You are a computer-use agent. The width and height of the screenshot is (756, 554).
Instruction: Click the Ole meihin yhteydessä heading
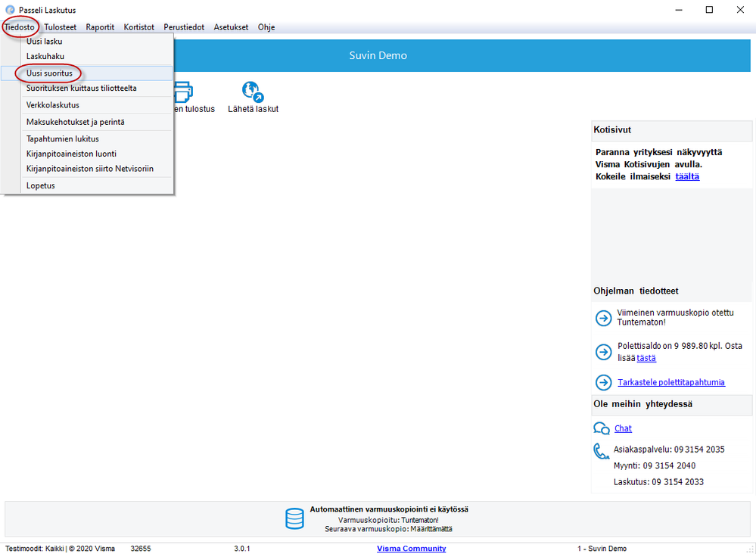click(x=642, y=404)
